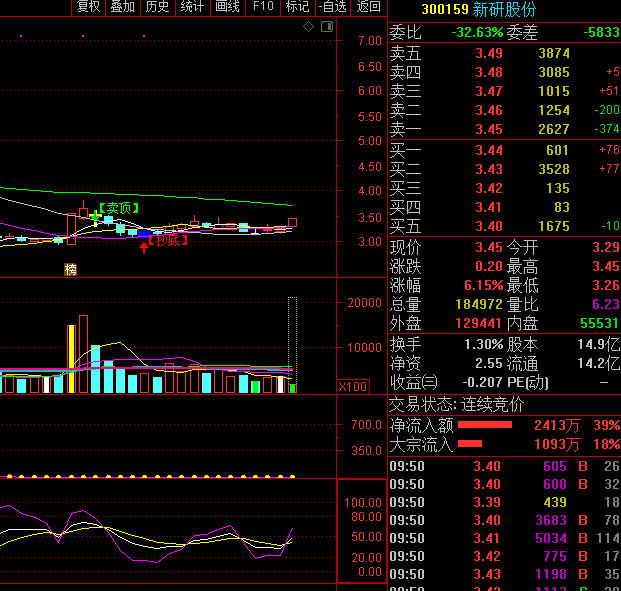Click the 交易状态: 连续竞价 status line
Screen dimensions: 621x591
pos(456,404)
